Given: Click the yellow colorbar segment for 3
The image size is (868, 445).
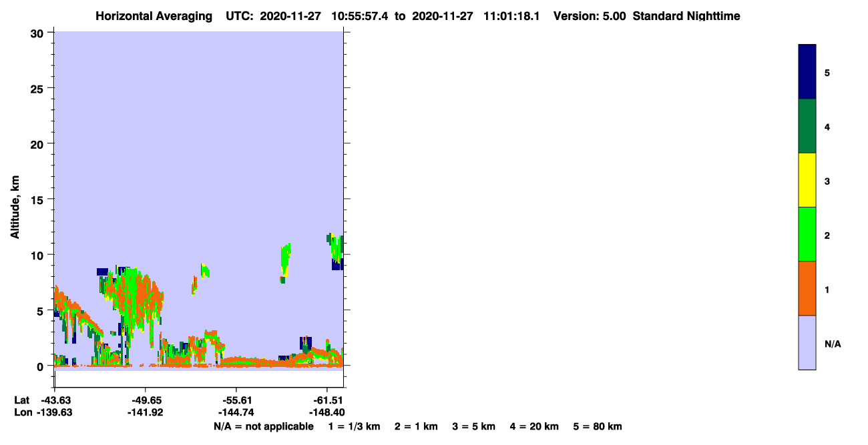Looking at the screenshot, I should pos(807,180).
